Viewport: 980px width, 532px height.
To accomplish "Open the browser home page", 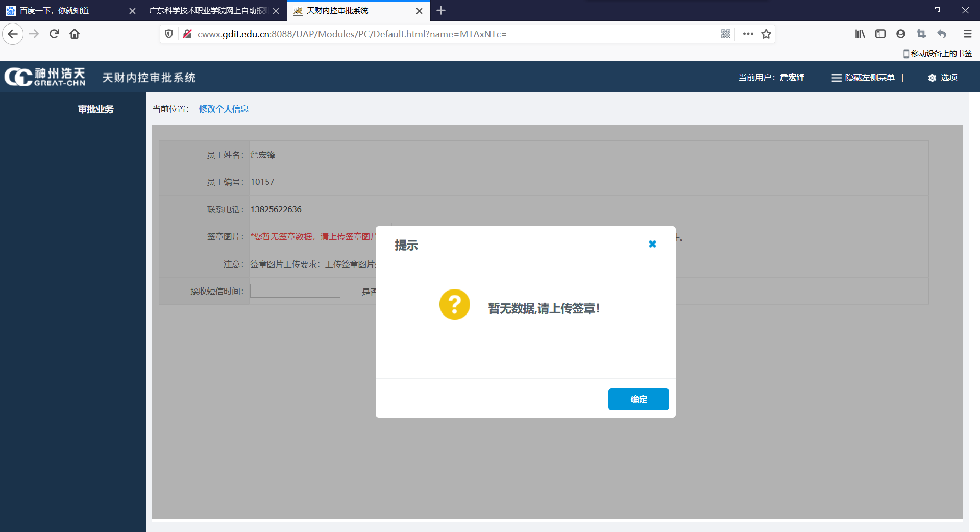I will point(75,34).
